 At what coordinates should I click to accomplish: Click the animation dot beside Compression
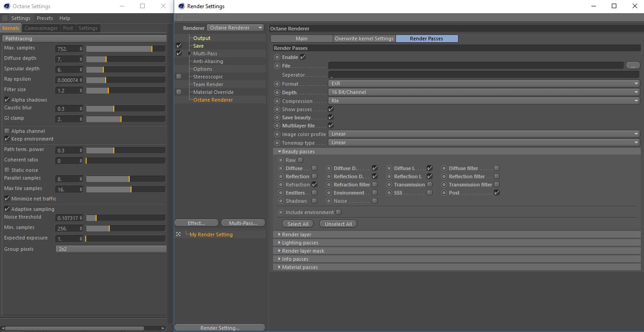pyautogui.click(x=277, y=101)
